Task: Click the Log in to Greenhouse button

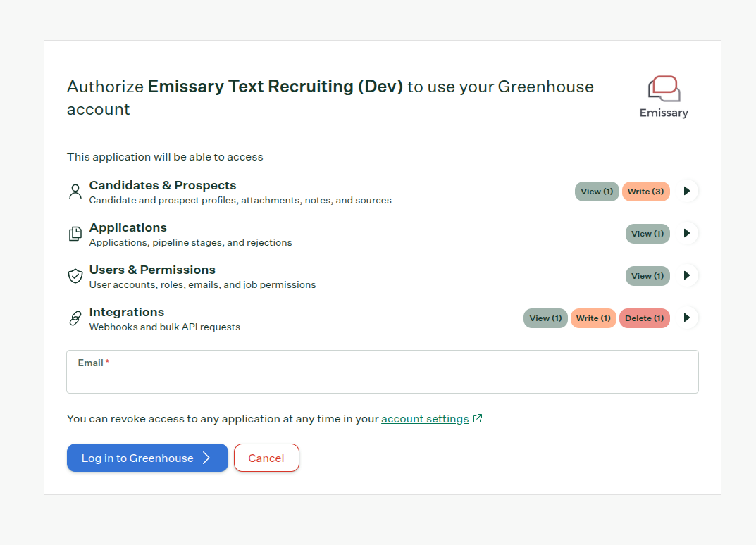Action: click(x=147, y=458)
